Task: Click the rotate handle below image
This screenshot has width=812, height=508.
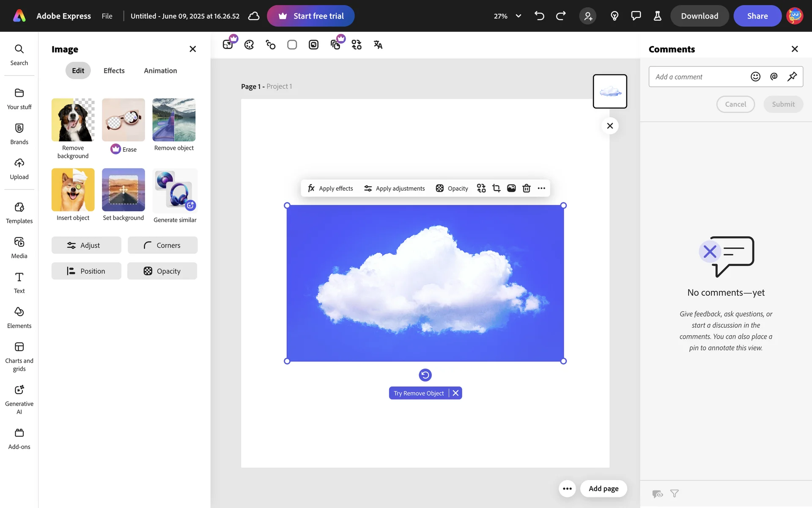Action: tap(425, 375)
